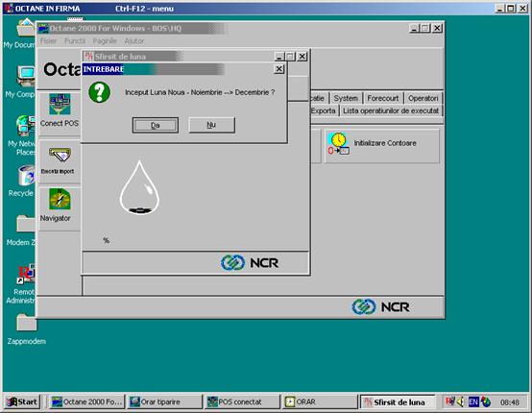Click the NCR logo in Octane footer
This screenshot has height=413, width=532.
click(381, 306)
